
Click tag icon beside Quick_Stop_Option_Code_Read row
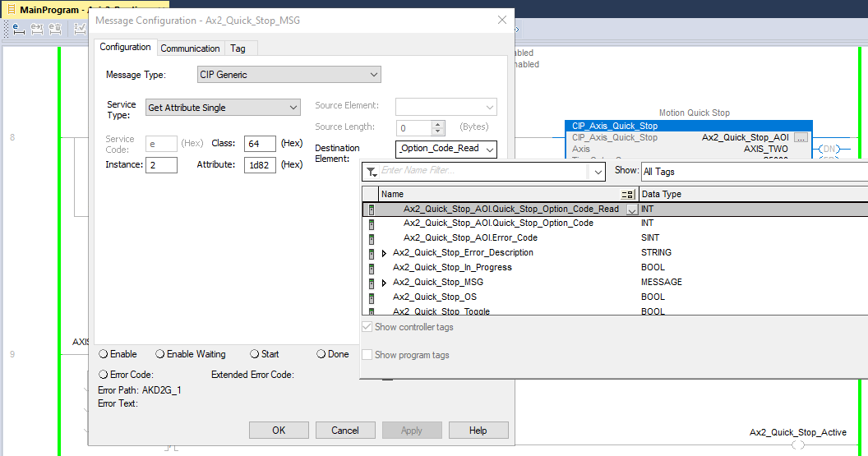point(372,210)
